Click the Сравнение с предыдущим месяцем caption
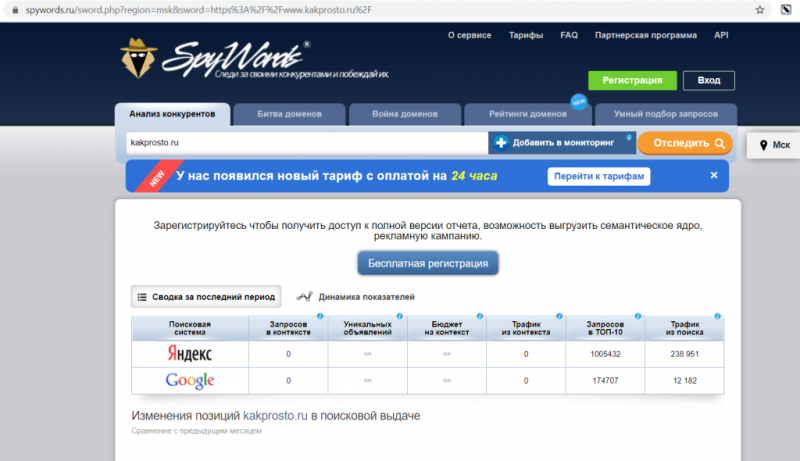800x461 pixels. pyautogui.click(x=196, y=431)
